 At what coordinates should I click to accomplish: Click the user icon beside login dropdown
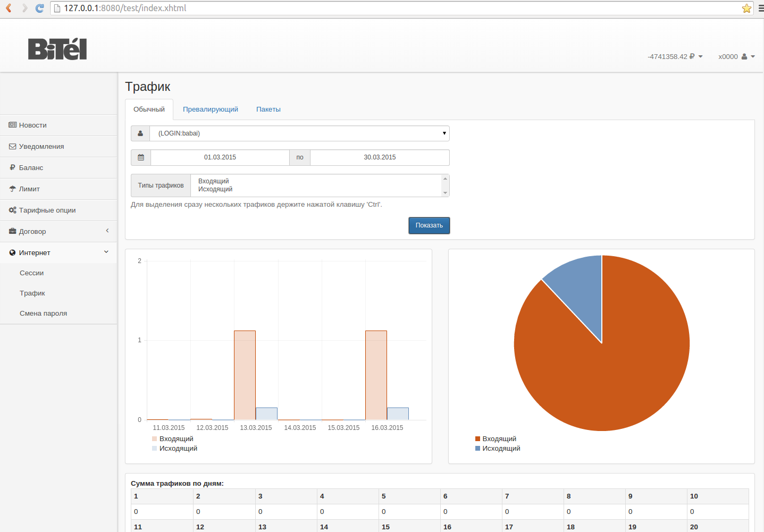(x=140, y=133)
